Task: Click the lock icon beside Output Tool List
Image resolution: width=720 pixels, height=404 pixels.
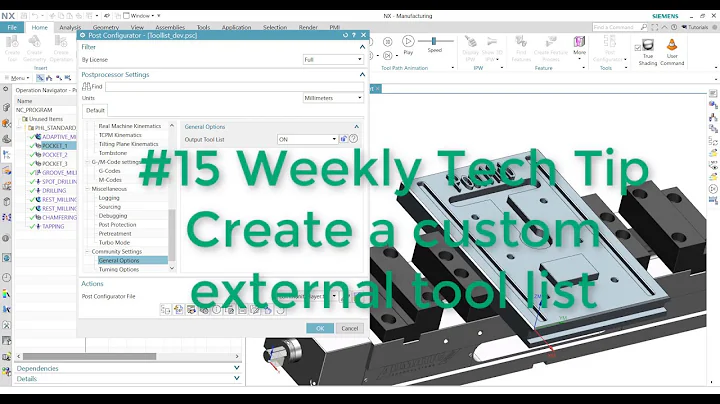Action: (x=343, y=139)
